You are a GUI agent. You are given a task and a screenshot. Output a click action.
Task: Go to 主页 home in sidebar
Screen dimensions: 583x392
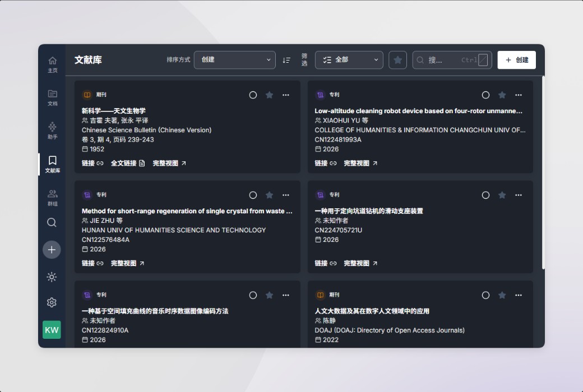[x=53, y=64]
